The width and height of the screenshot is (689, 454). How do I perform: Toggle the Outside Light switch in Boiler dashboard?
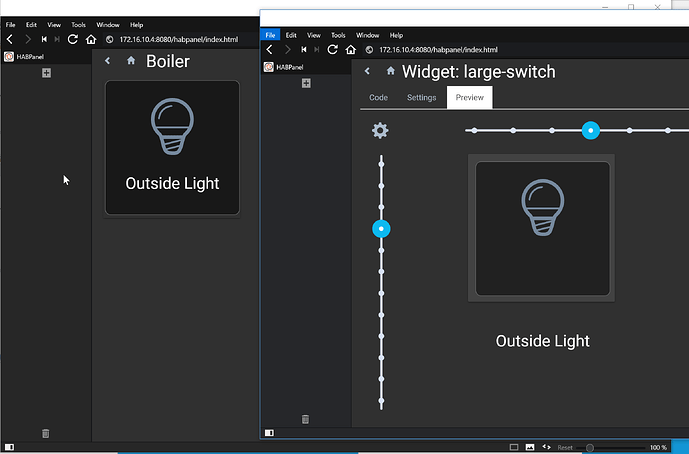(172, 147)
